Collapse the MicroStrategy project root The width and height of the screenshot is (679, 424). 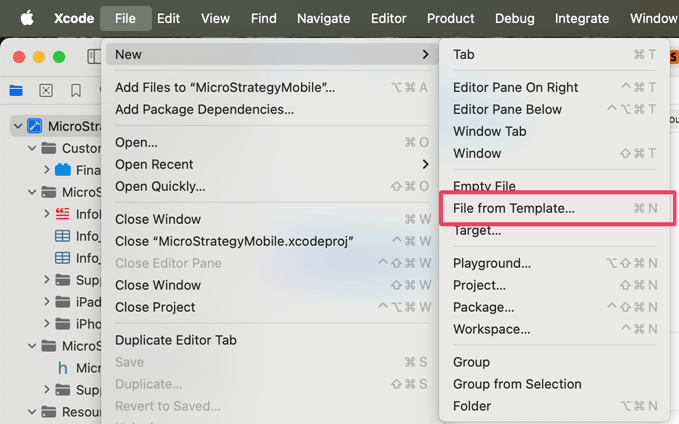[x=17, y=126]
